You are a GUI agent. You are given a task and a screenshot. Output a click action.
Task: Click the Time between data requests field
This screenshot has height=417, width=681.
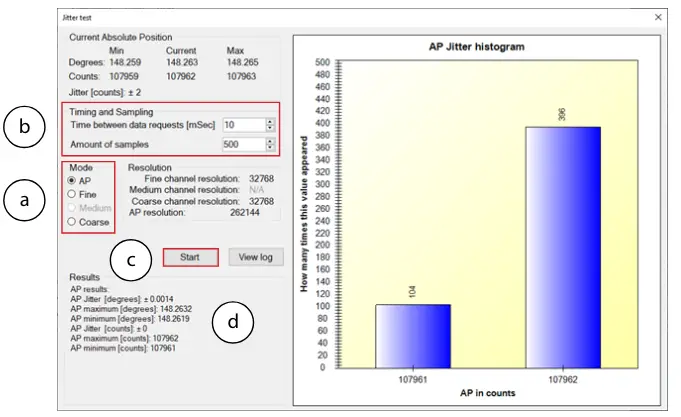[242, 125]
